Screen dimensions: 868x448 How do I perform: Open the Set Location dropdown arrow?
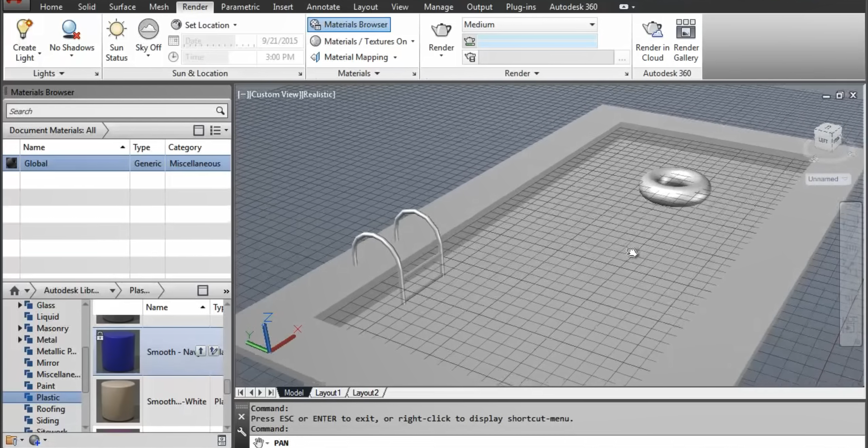[235, 25]
